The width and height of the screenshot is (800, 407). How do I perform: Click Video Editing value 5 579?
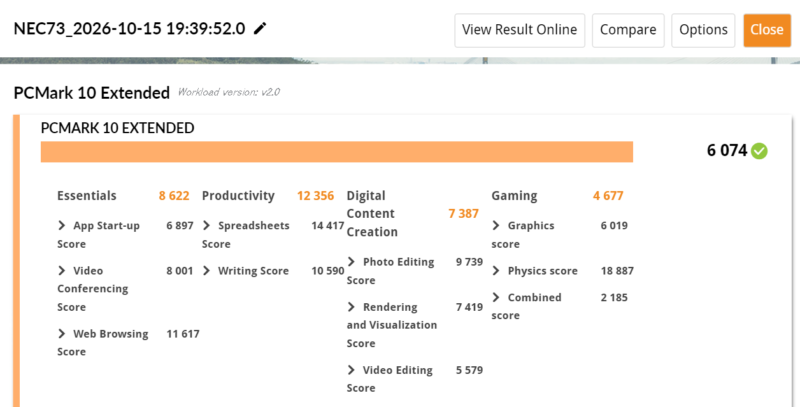pyautogui.click(x=469, y=370)
